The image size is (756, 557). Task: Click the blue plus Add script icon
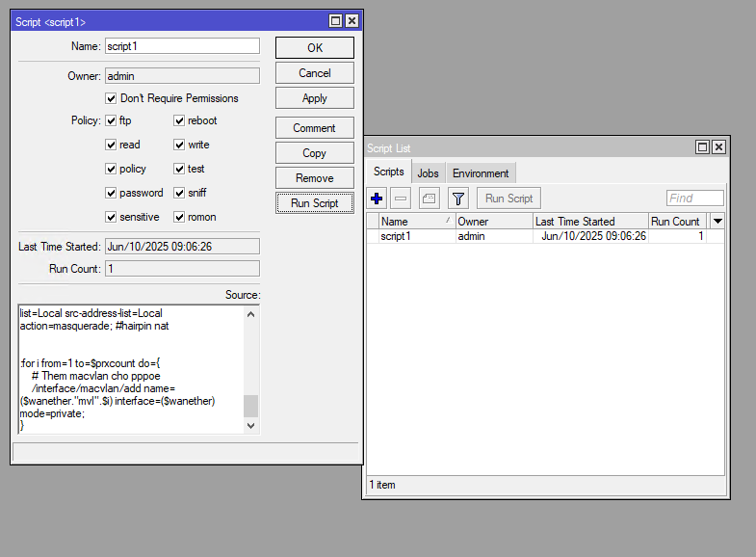pyautogui.click(x=378, y=199)
